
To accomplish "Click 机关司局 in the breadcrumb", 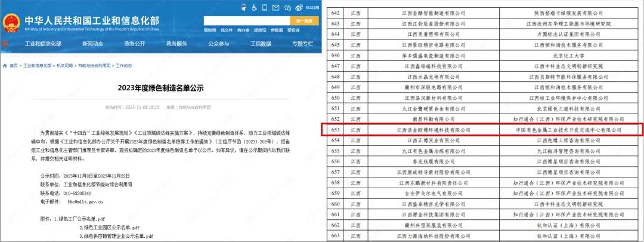I will coord(64,66).
